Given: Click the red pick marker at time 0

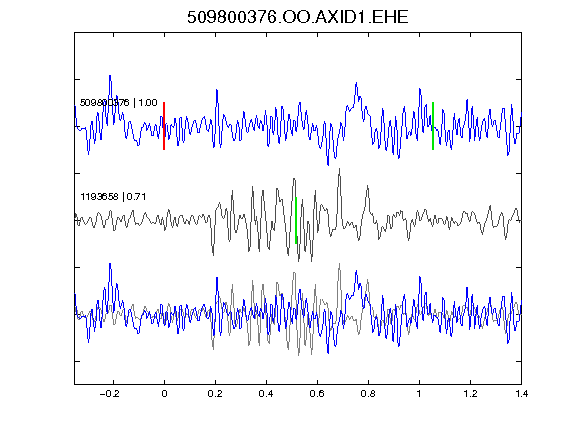Looking at the screenshot, I should click(164, 126).
